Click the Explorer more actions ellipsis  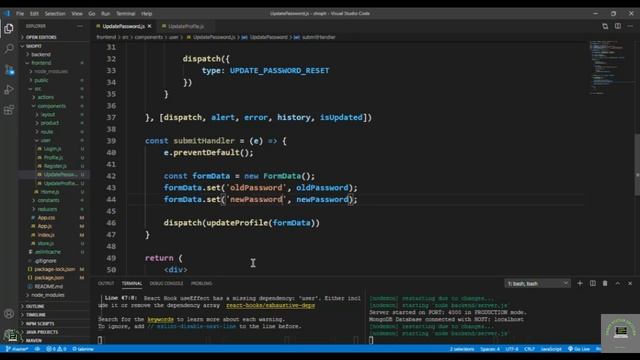pyautogui.click(x=80, y=26)
